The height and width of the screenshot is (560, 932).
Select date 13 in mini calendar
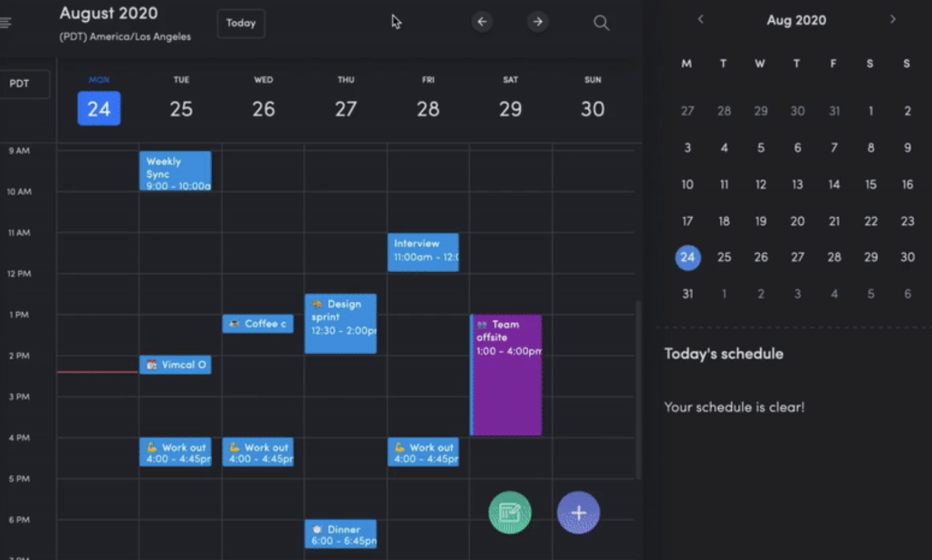click(x=797, y=185)
